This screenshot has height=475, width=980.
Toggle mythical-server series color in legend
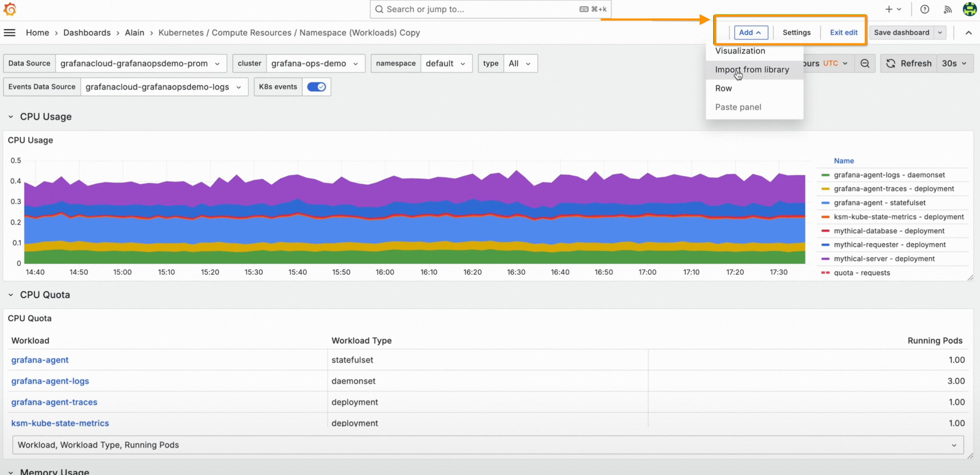click(x=825, y=259)
